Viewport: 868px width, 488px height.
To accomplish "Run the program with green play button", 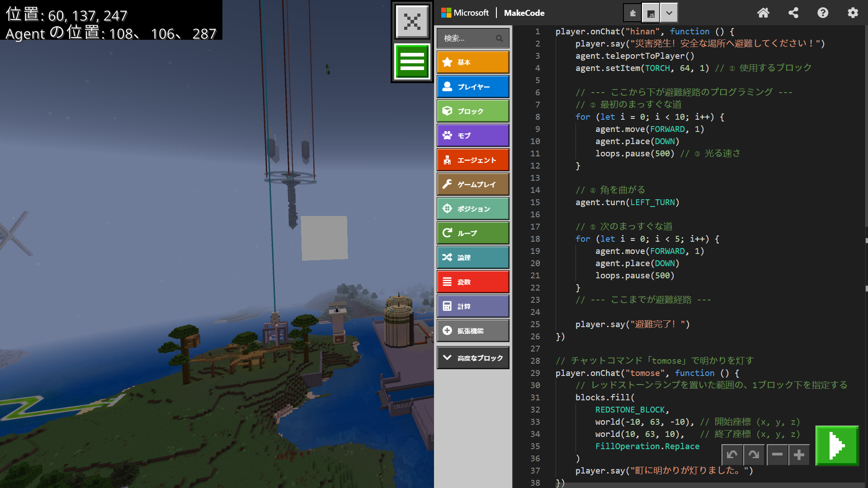I will coord(837,446).
